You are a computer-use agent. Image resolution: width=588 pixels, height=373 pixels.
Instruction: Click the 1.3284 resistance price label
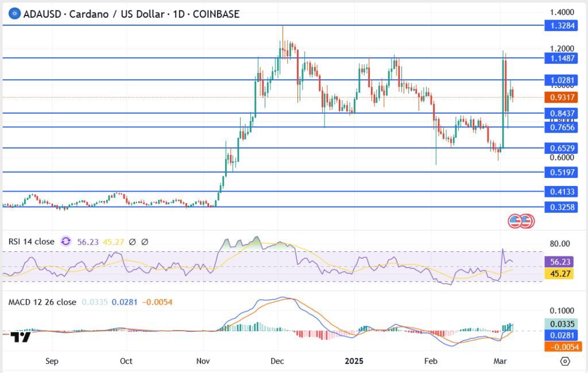click(563, 26)
